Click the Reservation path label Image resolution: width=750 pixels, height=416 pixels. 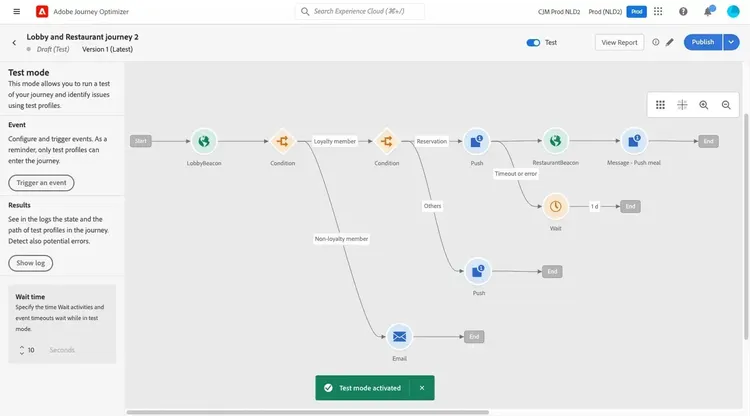[431, 141]
